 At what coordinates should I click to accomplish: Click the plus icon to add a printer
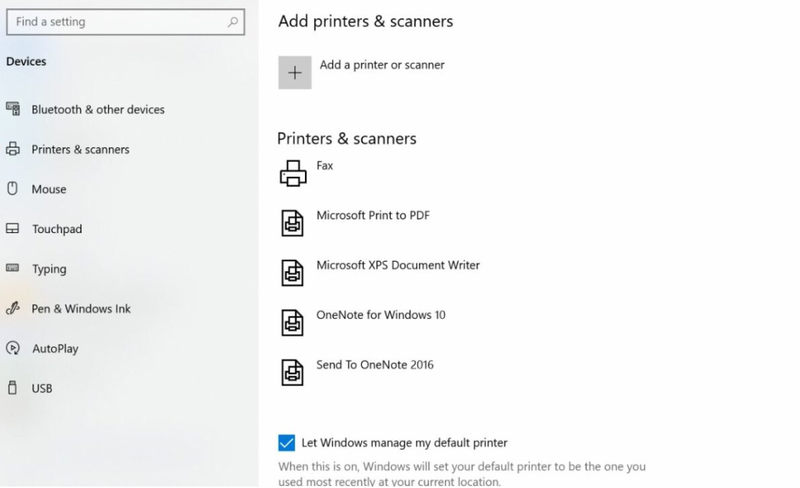point(294,72)
